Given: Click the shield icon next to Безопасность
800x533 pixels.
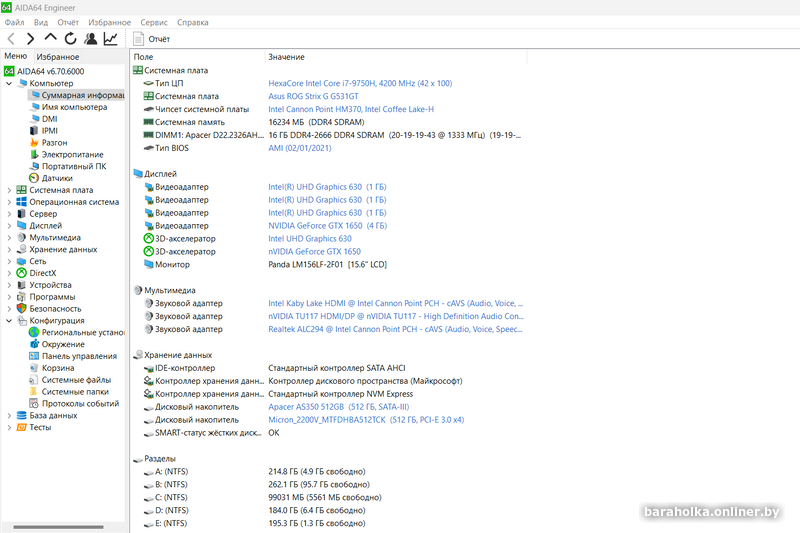Looking at the screenshot, I should pos(21,309).
